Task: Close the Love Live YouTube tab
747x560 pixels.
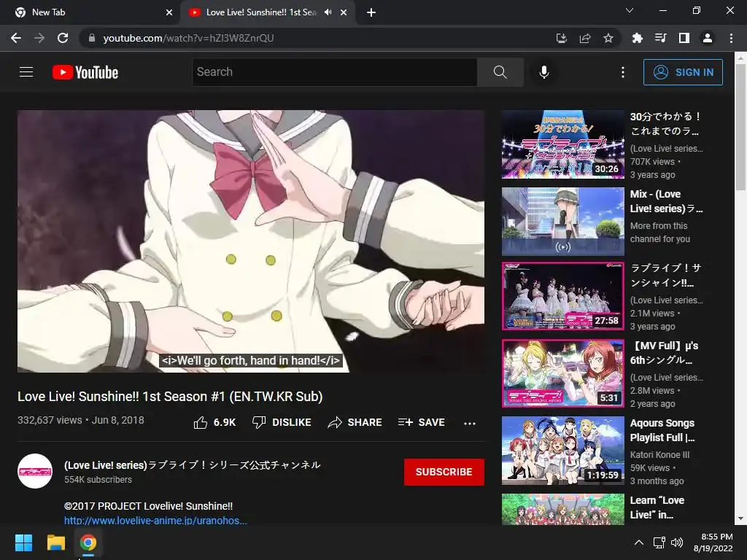Action: click(344, 12)
